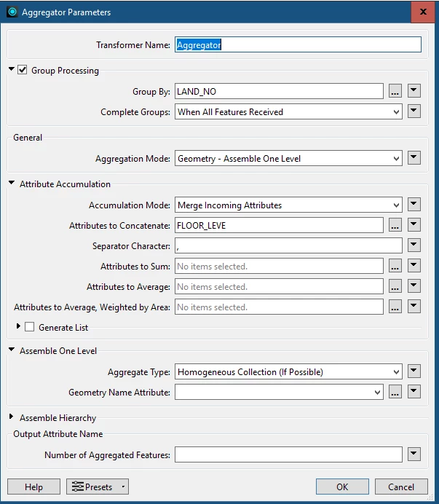Open ellipsis picker for Attributes to Average

(x=395, y=286)
